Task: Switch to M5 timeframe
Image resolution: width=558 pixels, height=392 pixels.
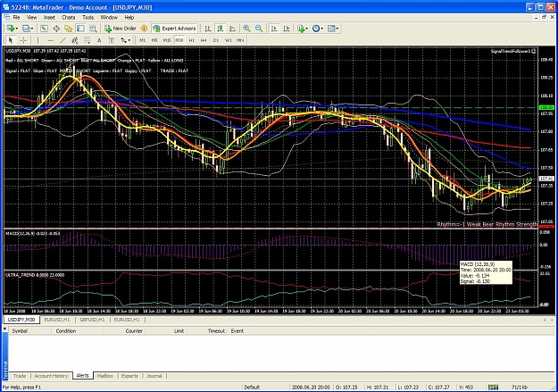Action: (154, 40)
